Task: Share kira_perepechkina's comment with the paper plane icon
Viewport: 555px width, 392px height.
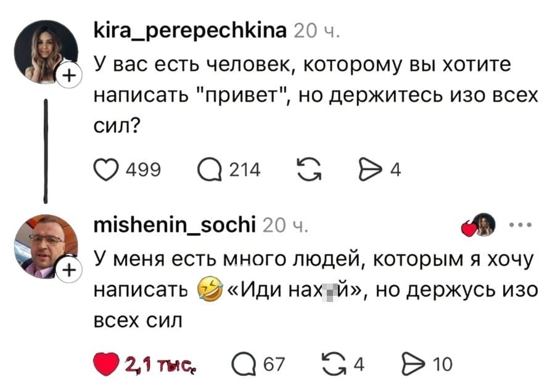Action: click(371, 169)
